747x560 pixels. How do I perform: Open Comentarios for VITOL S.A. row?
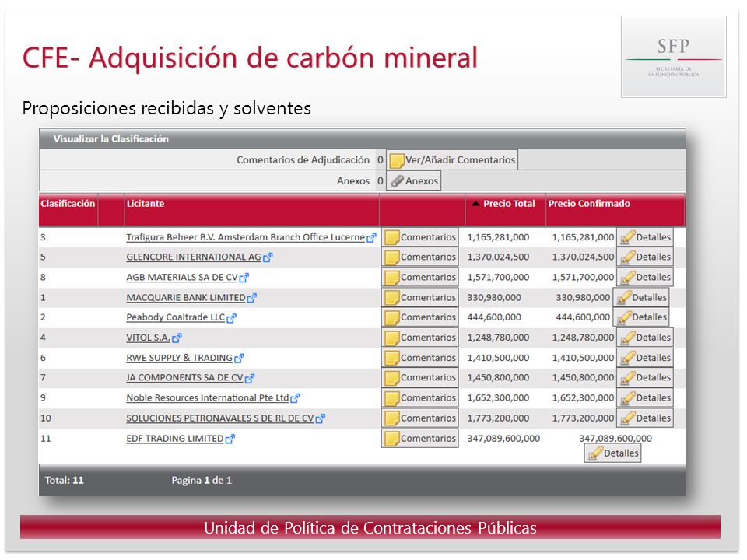point(419,338)
